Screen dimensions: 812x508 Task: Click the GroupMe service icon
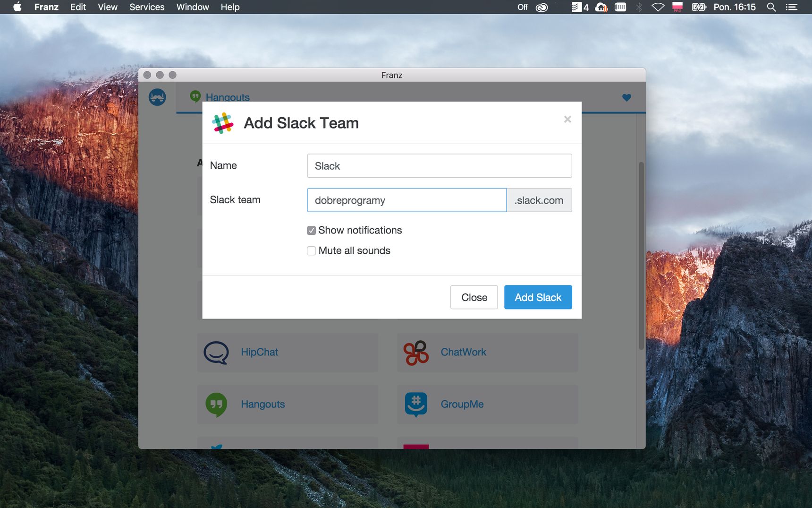(x=416, y=405)
